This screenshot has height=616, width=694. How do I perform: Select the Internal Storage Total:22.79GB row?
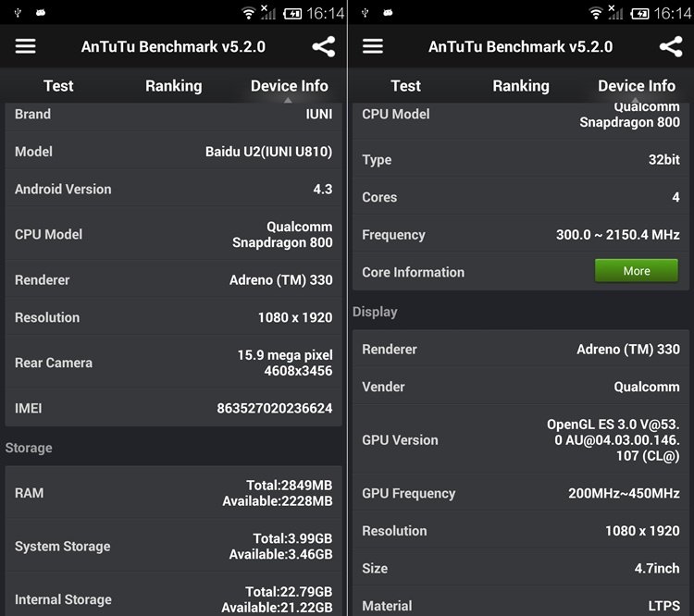coord(174,596)
